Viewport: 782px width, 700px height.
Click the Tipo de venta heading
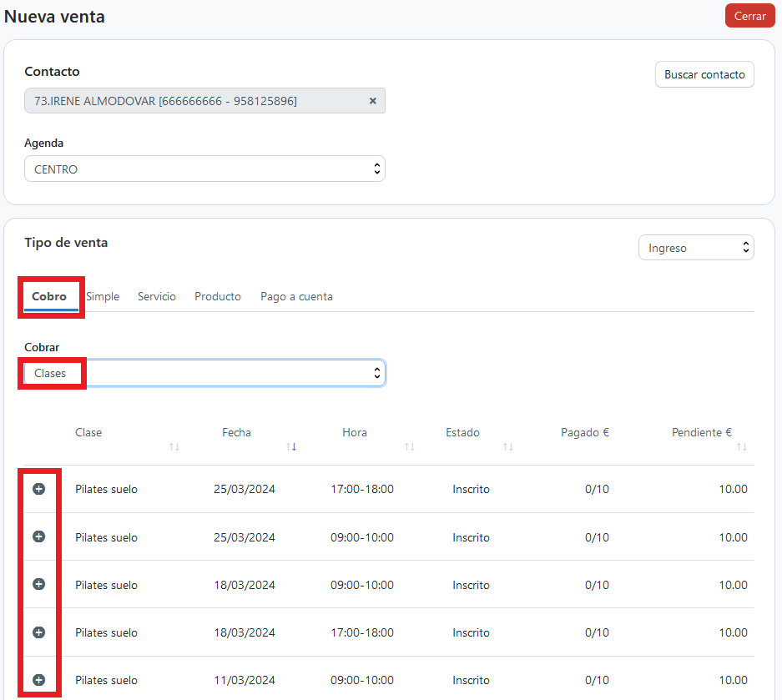66,242
